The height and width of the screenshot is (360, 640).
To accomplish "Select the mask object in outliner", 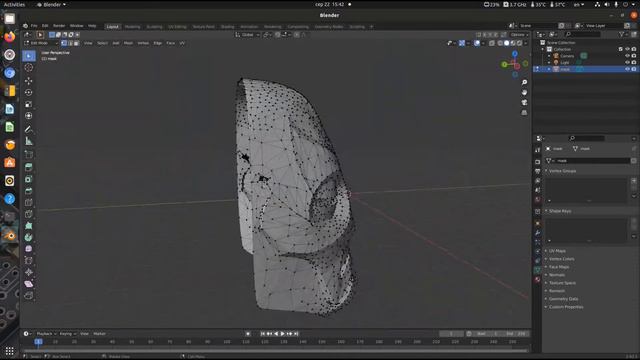I will (x=565, y=69).
